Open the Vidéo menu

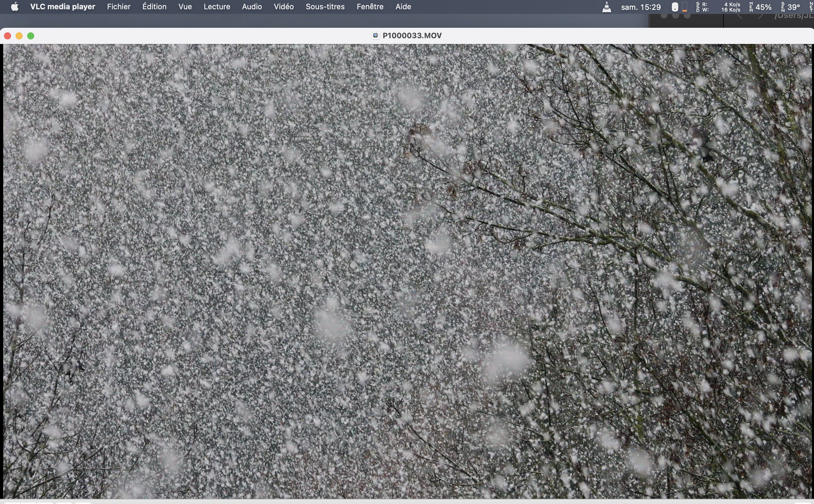point(284,7)
